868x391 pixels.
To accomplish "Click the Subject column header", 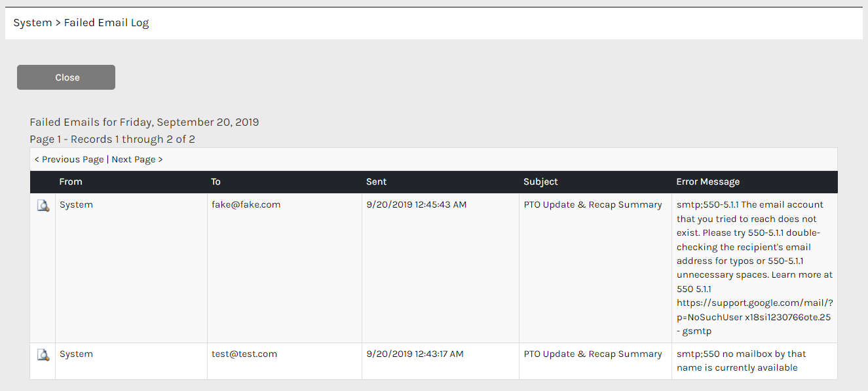I will click(540, 181).
